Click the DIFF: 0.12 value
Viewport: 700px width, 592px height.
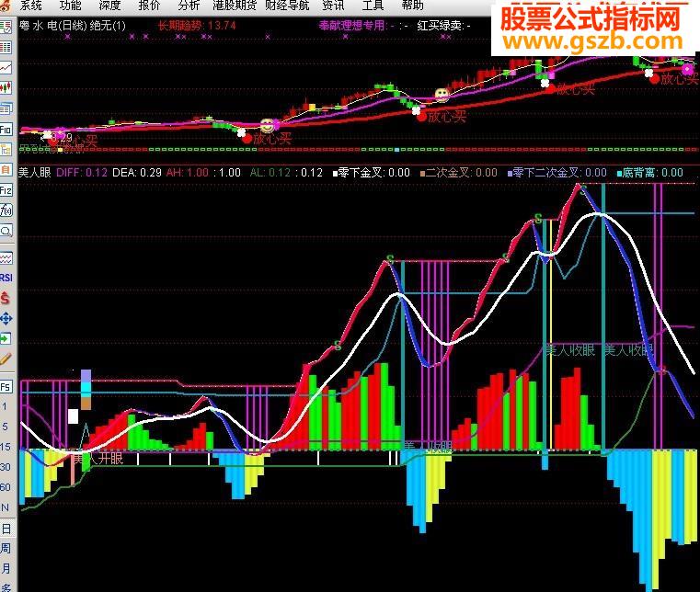(x=82, y=173)
